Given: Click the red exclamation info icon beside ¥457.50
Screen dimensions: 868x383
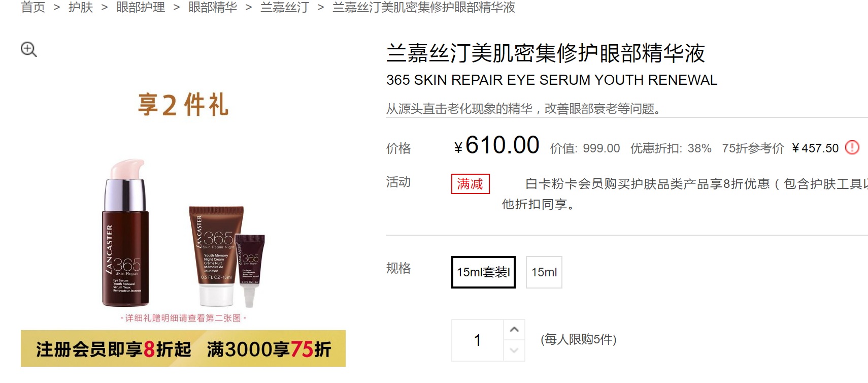Looking at the screenshot, I should point(852,147).
